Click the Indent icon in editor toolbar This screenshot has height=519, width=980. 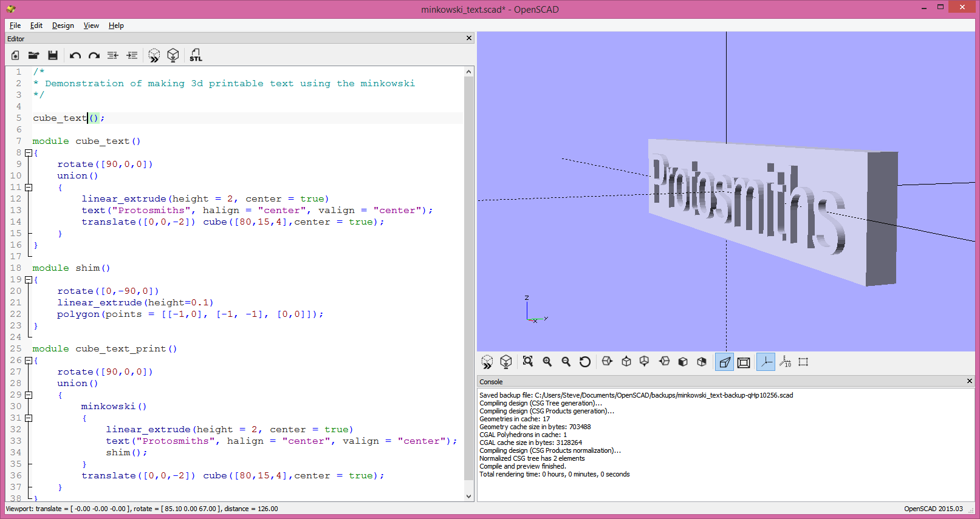coord(132,55)
